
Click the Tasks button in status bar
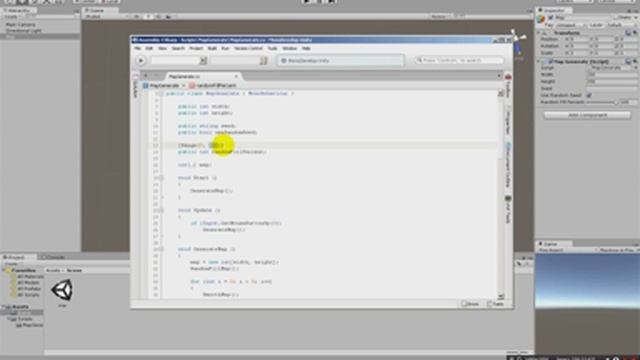(x=495, y=304)
